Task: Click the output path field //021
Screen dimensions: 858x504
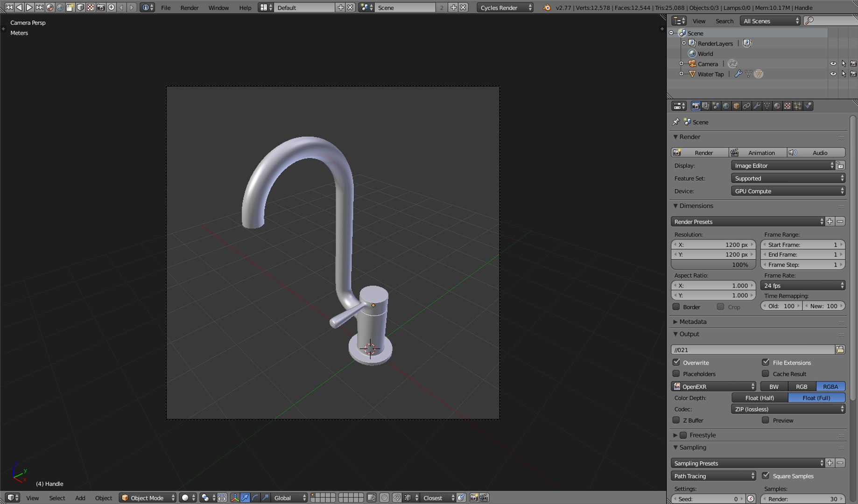Action: pos(753,350)
